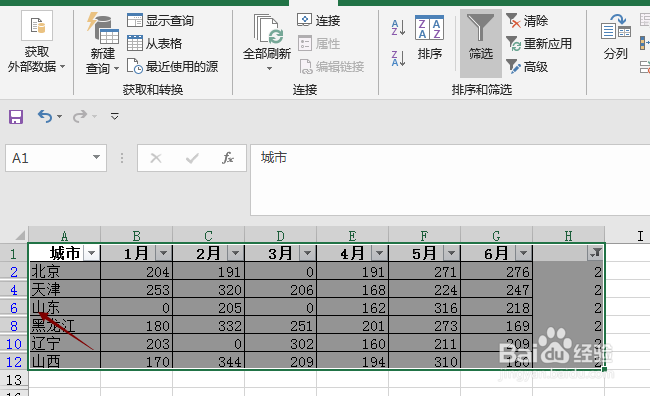Open the Sort (排序) dialog
The height and width of the screenshot is (396, 650).
point(429,38)
